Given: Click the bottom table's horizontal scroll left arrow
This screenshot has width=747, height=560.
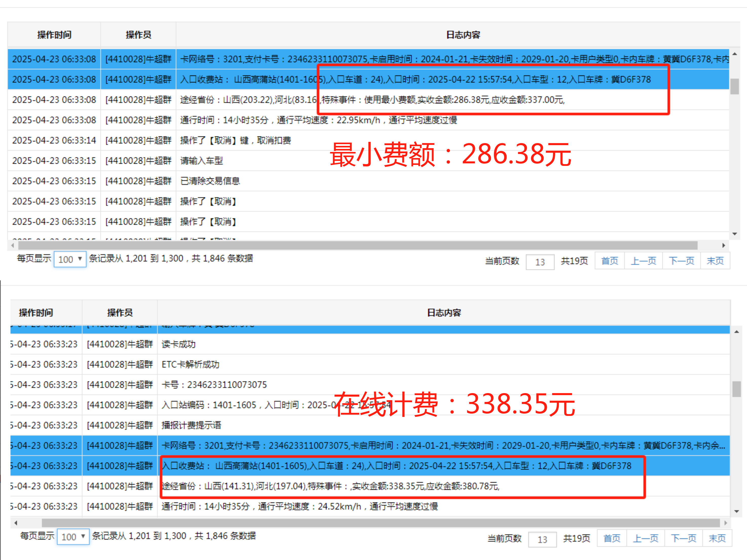Looking at the screenshot, I should (15, 523).
